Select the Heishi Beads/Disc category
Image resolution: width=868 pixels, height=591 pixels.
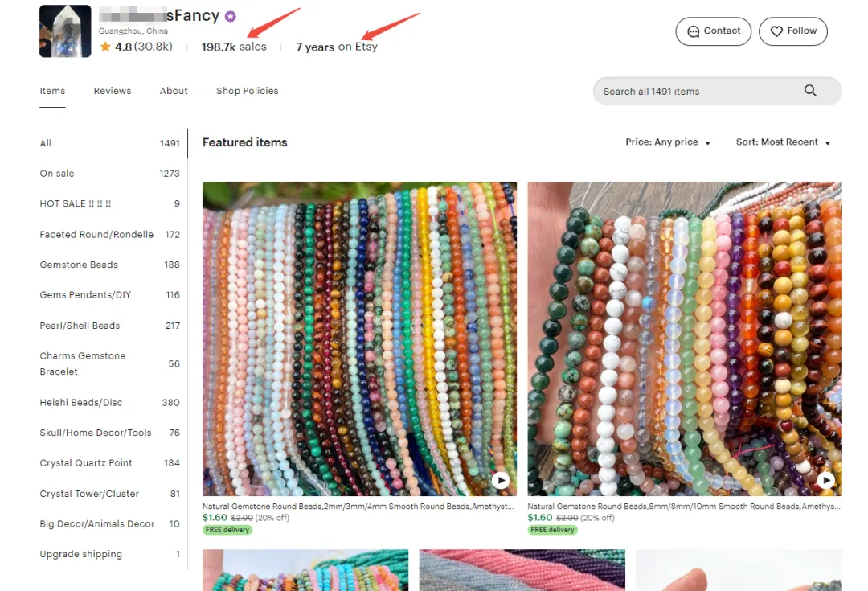(x=109, y=403)
